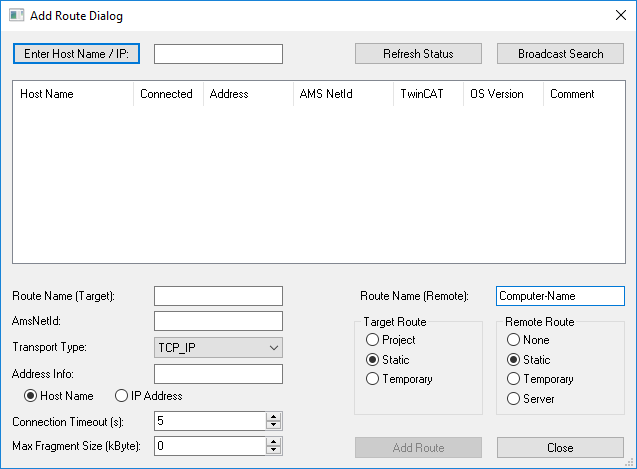This screenshot has height=469, width=637.
Task: Sort by the Comment column header
Action: [x=584, y=94]
